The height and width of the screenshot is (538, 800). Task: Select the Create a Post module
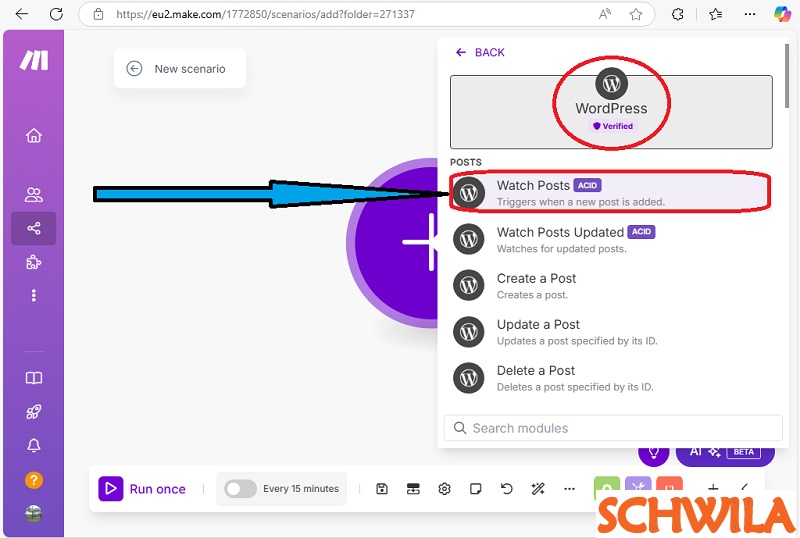610,286
